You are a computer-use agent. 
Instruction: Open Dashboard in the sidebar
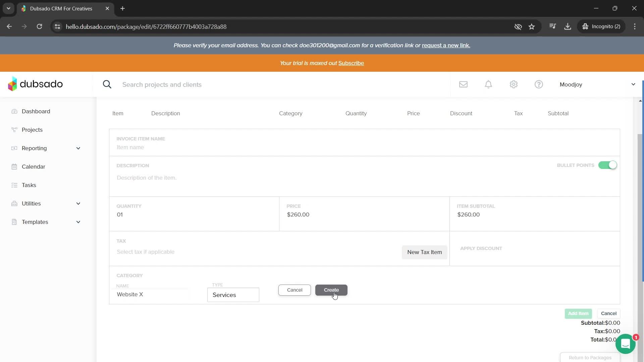coord(36,111)
